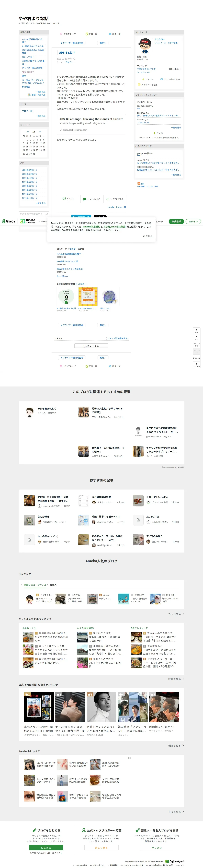Click the RSS feed icon
203x868 pixels.
tap(139, 183)
